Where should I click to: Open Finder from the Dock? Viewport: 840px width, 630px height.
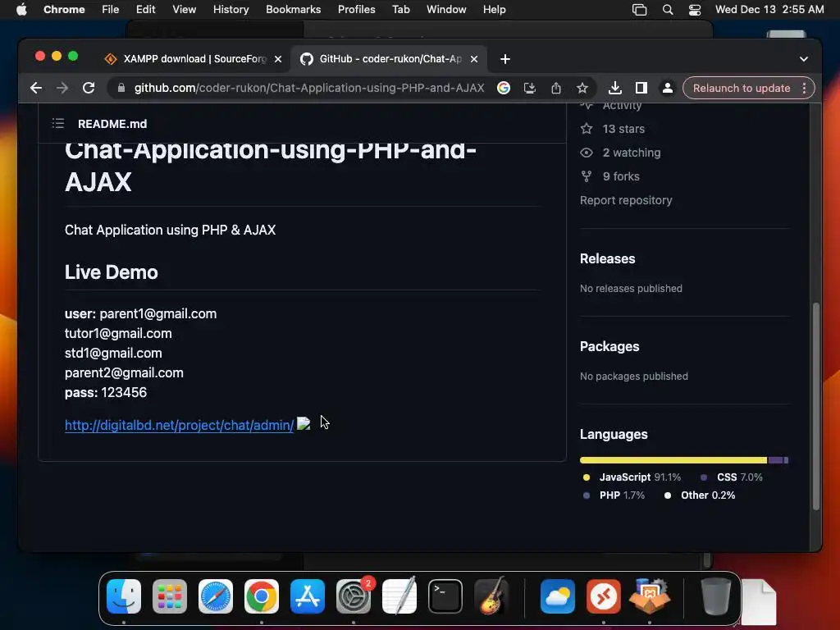pyautogui.click(x=124, y=596)
